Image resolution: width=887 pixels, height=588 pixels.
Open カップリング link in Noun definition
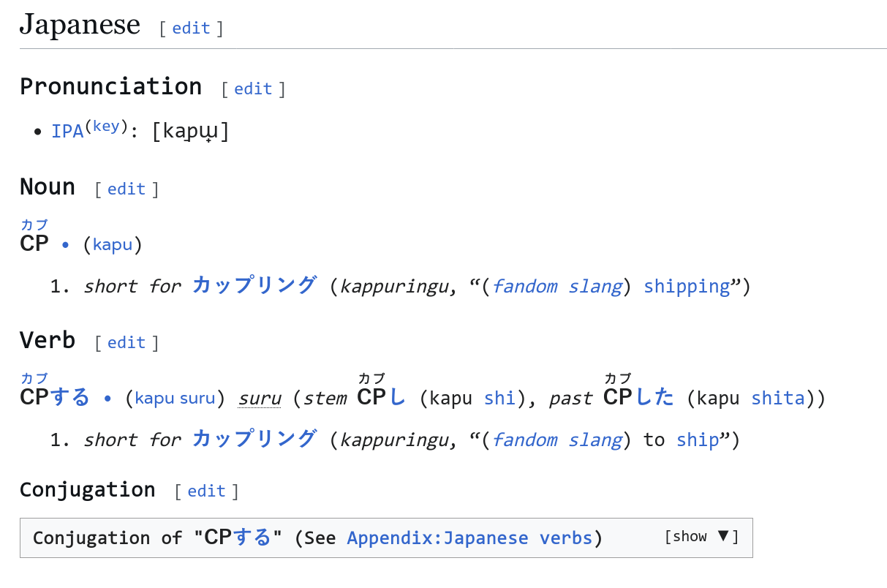point(254,286)
